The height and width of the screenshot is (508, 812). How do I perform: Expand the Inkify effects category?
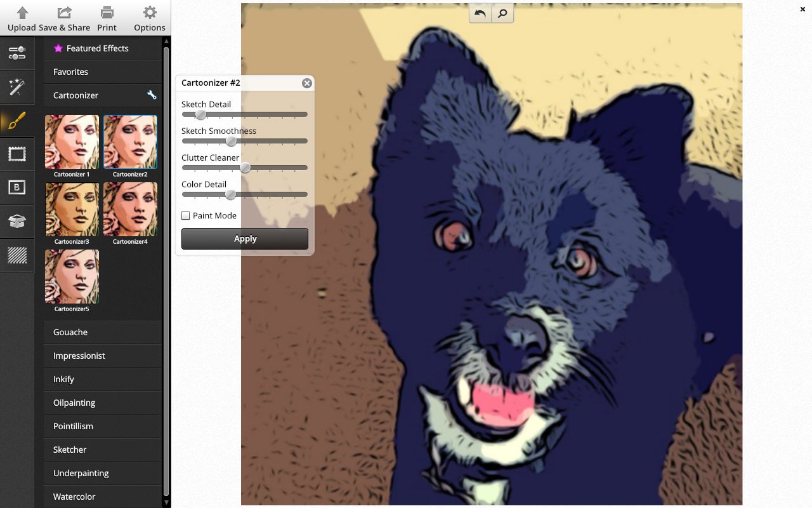(103, 379)
